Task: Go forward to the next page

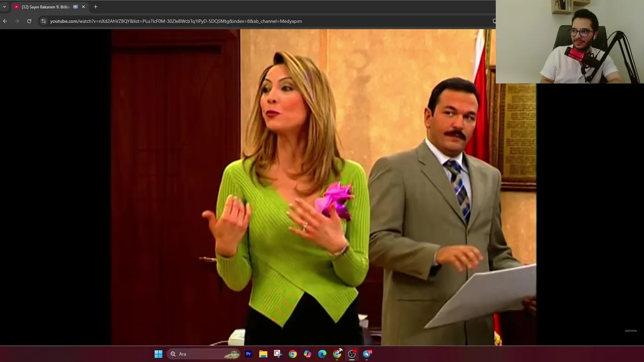Action: [17, 21]
